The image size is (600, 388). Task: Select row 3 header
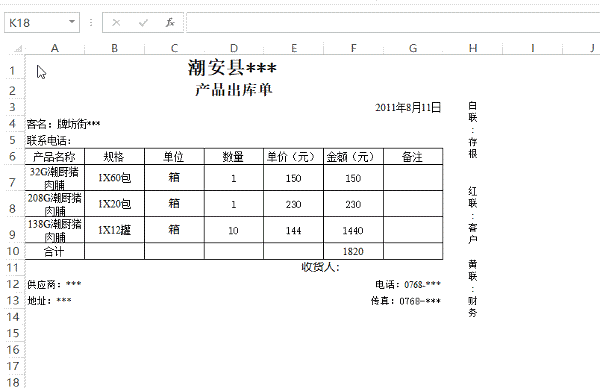pos(13,107)
